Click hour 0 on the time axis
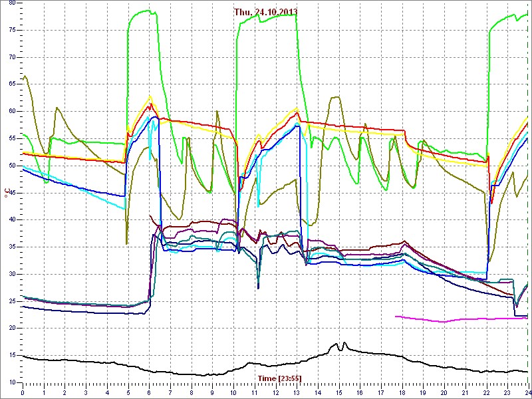This screenshot has height=399, width=532. (x=23, y=392)
